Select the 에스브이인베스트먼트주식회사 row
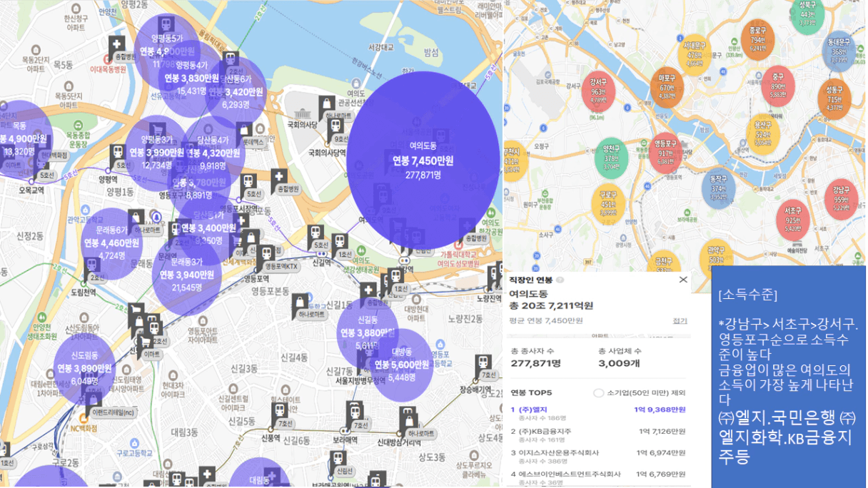The height and width of the screenshot is (488, 868). click(598, 477)
